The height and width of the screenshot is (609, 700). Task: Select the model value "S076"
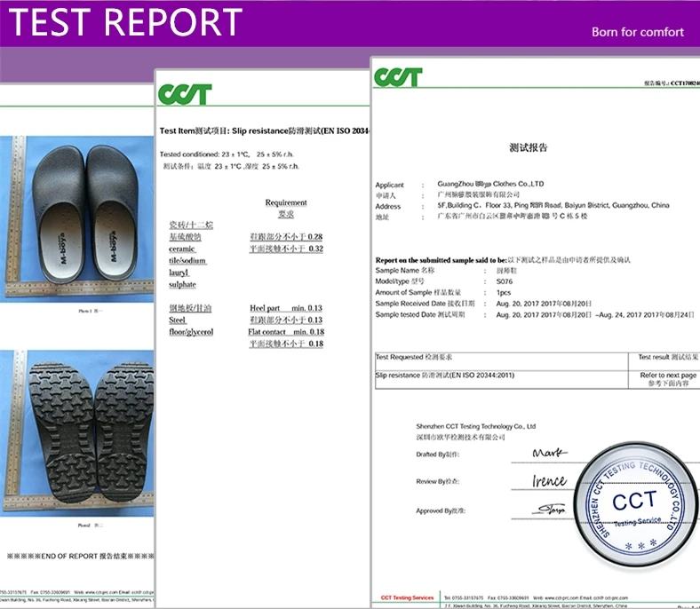505,281
